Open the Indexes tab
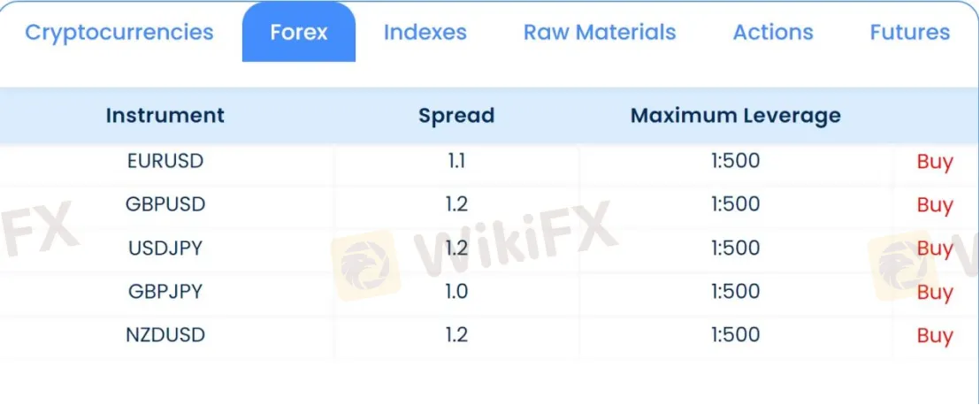Screen dimensions: 980x405 (425, 32)
